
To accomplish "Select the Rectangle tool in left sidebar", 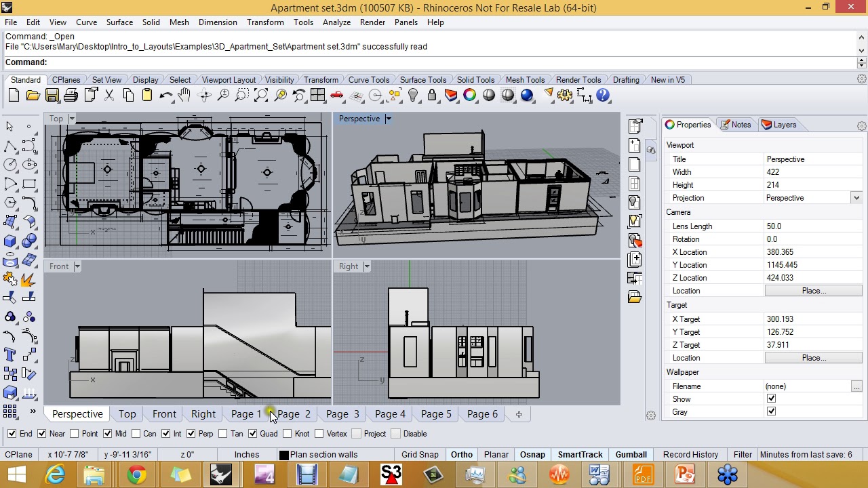I will point(29,184).
